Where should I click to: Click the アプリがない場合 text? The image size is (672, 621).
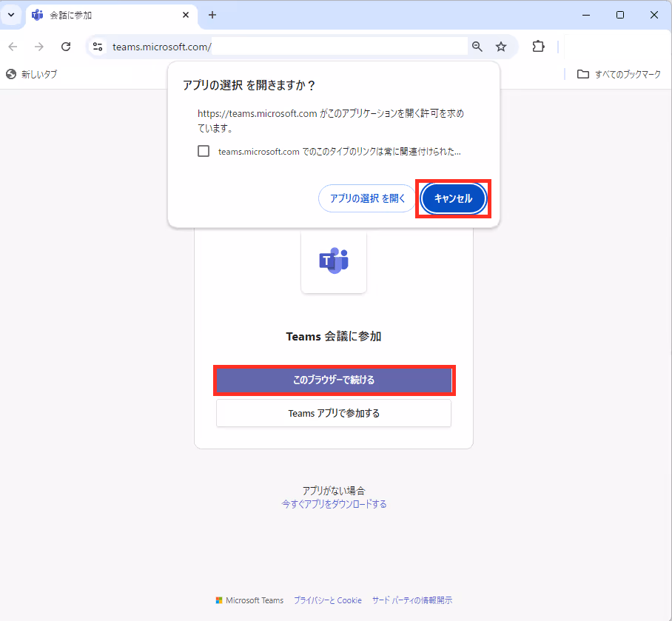click(x=334, y=490)
